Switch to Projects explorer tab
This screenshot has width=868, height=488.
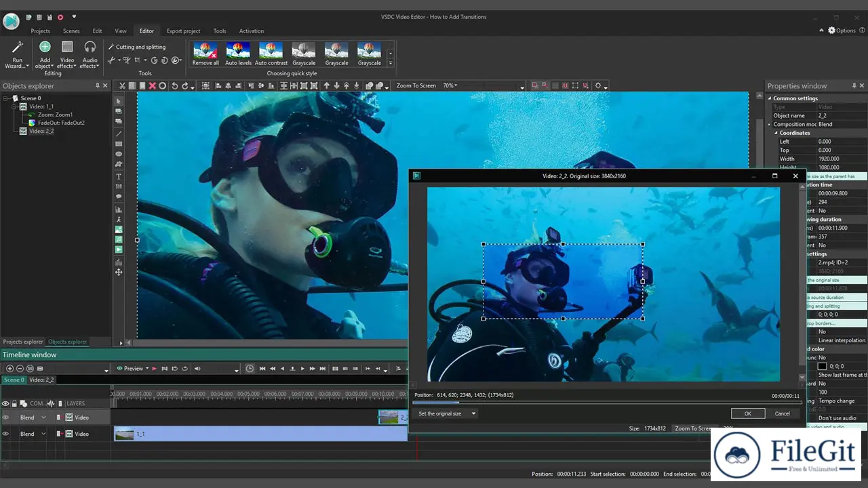click(x=22, y=342)
